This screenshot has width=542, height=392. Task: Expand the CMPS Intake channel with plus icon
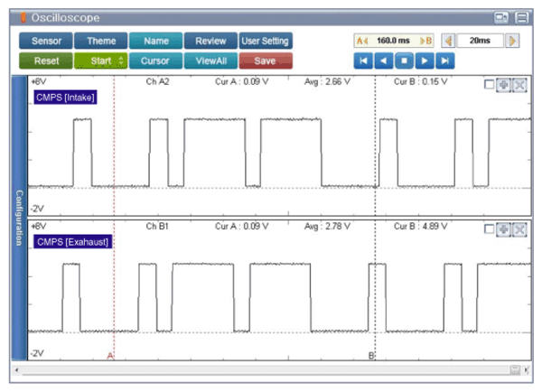[x=504, y=84]
